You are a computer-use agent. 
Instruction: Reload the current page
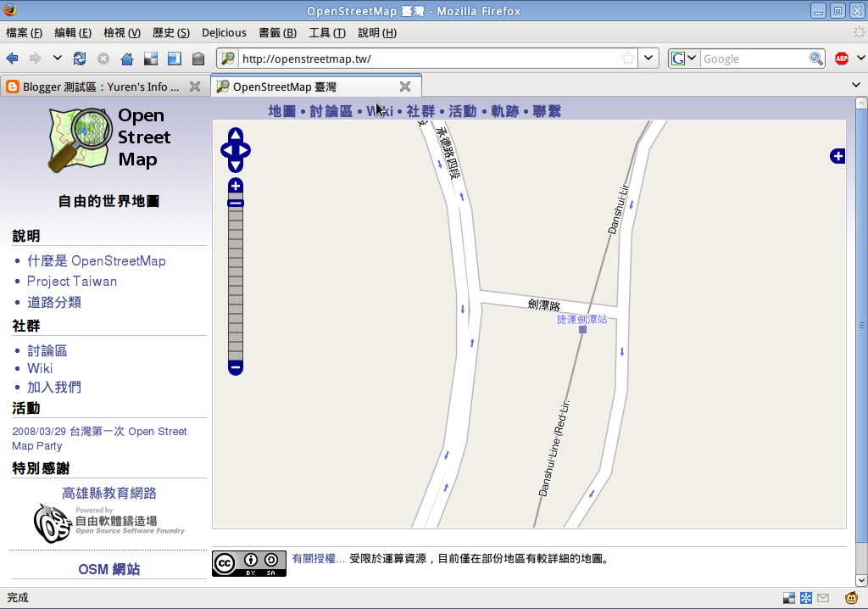point(80,59)
